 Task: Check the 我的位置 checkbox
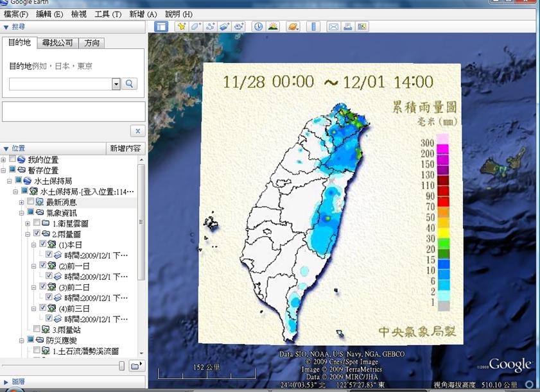[x=12, y=159]
